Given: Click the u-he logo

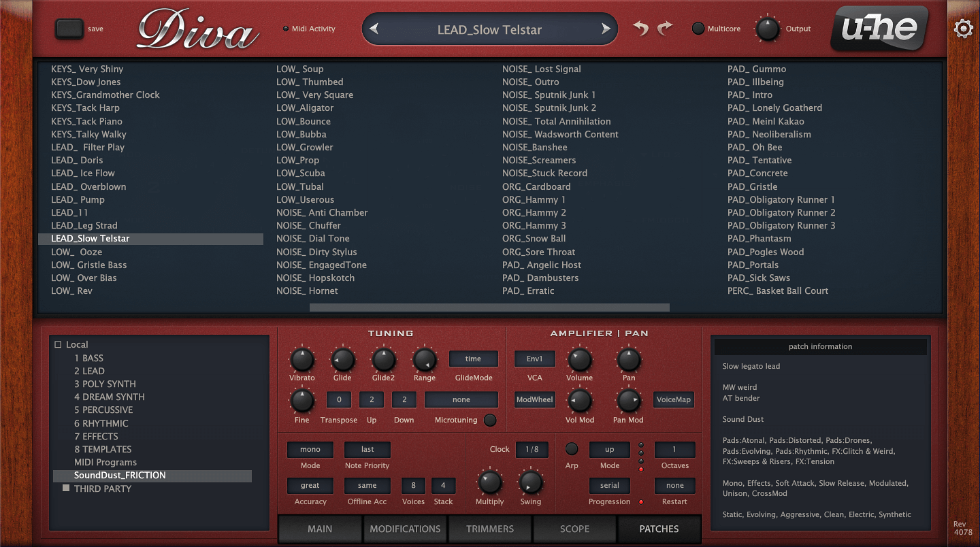Looking at the screenshot, I should (879, 29).
